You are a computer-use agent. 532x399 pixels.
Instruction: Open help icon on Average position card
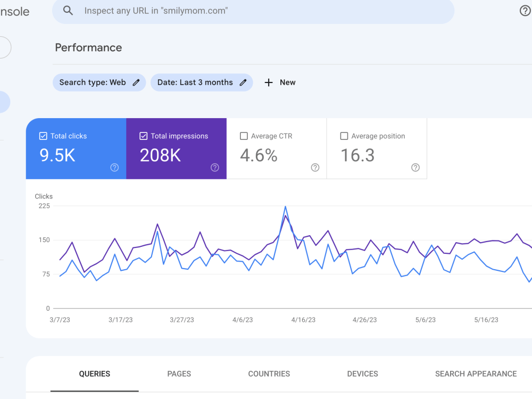click(x=415, y=167)
